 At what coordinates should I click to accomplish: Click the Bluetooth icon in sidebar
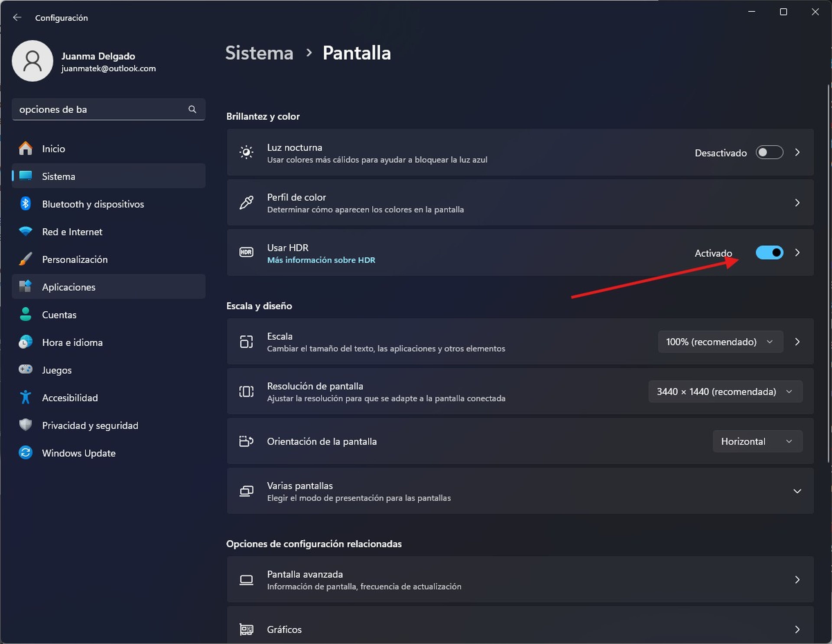(x=26, y=204)
